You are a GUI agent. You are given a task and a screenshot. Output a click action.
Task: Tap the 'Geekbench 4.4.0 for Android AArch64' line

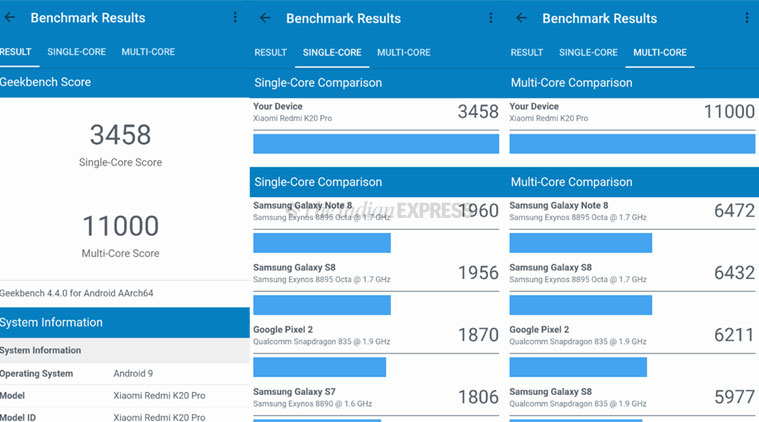pos(76,293)
